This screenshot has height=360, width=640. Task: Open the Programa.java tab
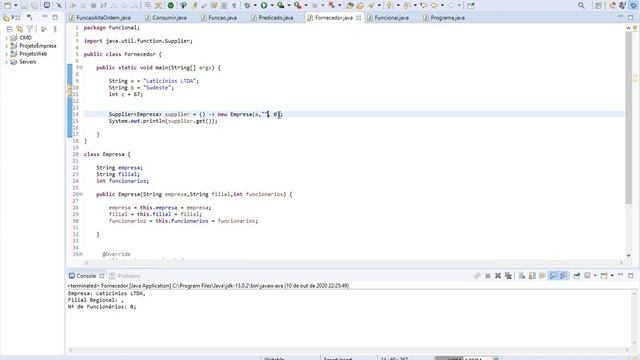click(444, 18)
